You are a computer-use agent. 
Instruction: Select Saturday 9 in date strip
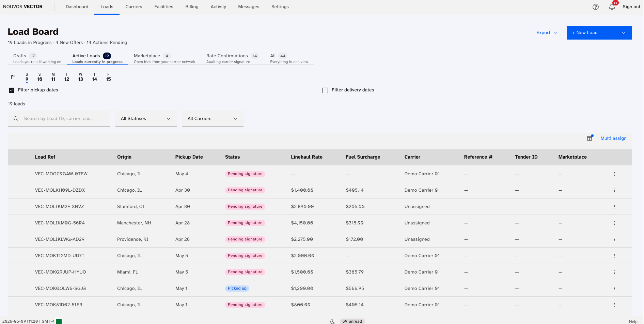pyautogui.click(x=27, y=77)
